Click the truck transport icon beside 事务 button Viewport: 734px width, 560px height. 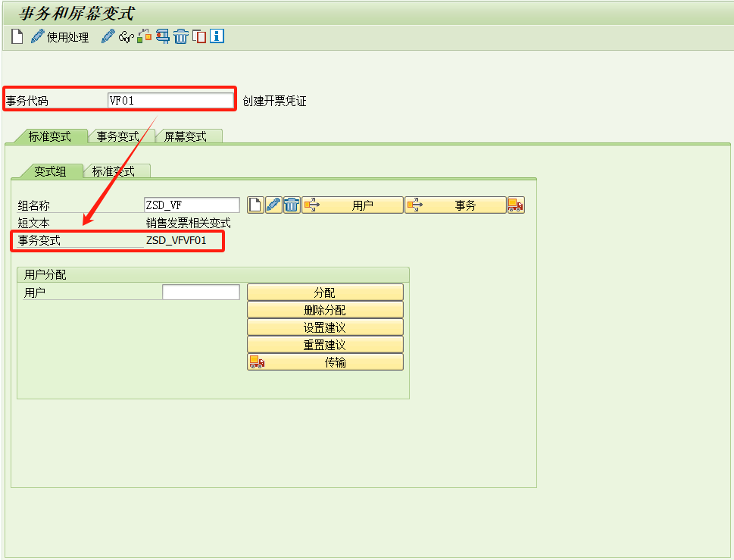click(x=516, y=205)
